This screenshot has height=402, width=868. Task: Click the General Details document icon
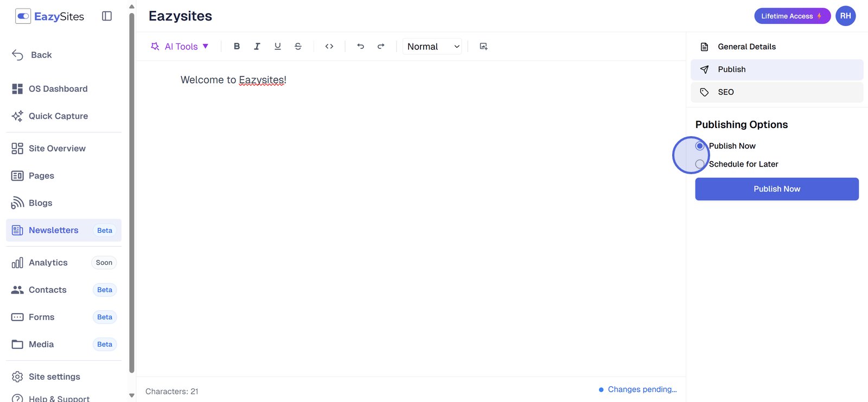click(704, 47)
